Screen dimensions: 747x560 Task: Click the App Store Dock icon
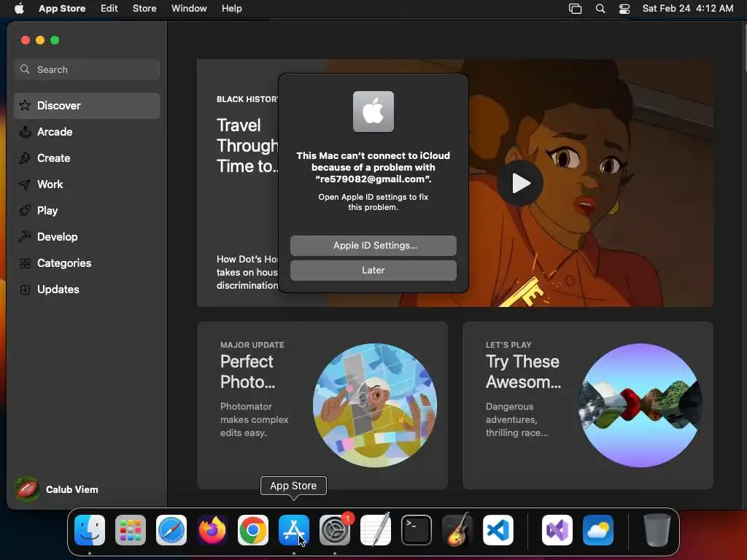tap(294, 530)
